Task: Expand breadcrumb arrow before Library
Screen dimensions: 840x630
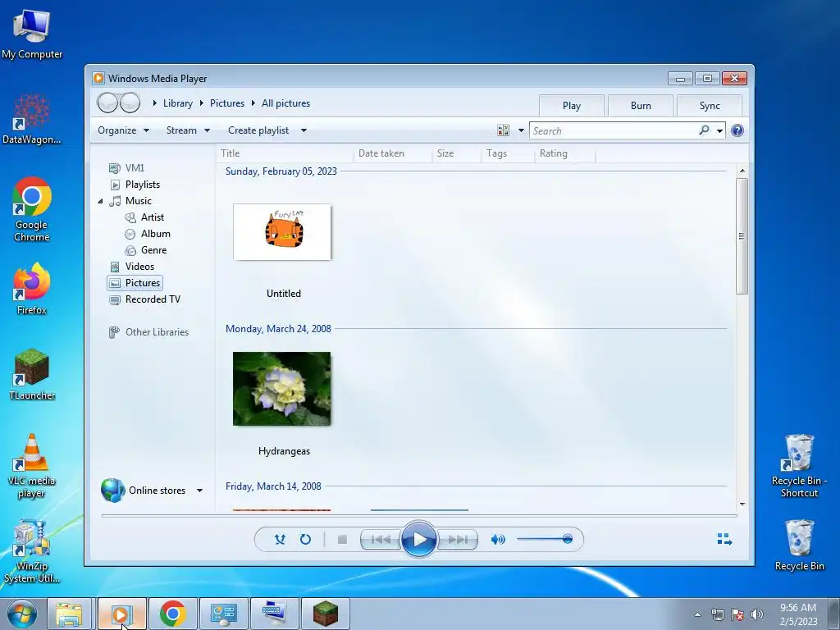Action: click(154, 103)
